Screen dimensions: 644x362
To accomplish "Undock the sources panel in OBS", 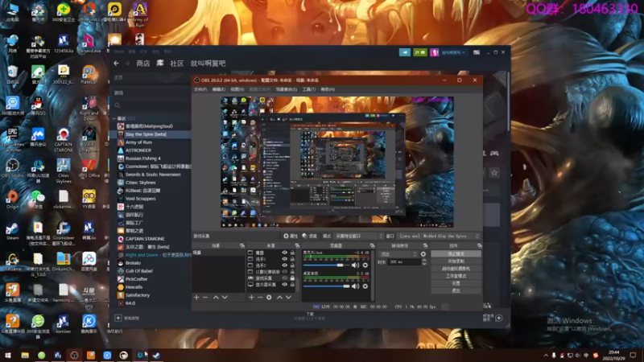I will click(x=297, y=245).
